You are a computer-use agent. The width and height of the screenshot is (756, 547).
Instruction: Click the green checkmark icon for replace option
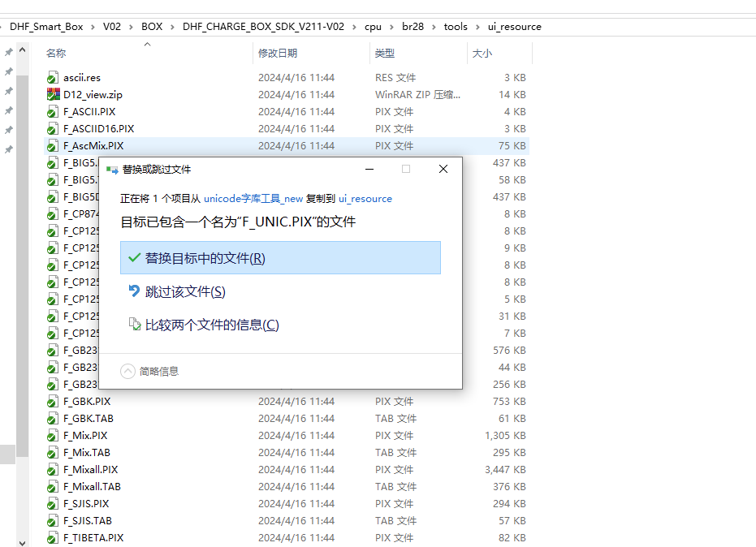pos(135,258)
